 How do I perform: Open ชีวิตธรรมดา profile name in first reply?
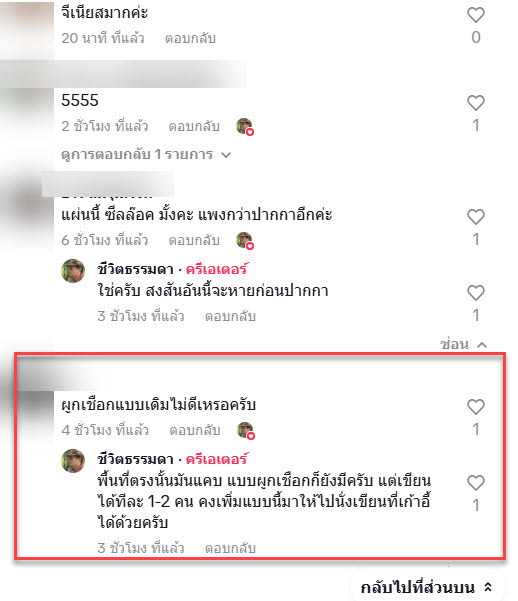[x=135, y=269]
